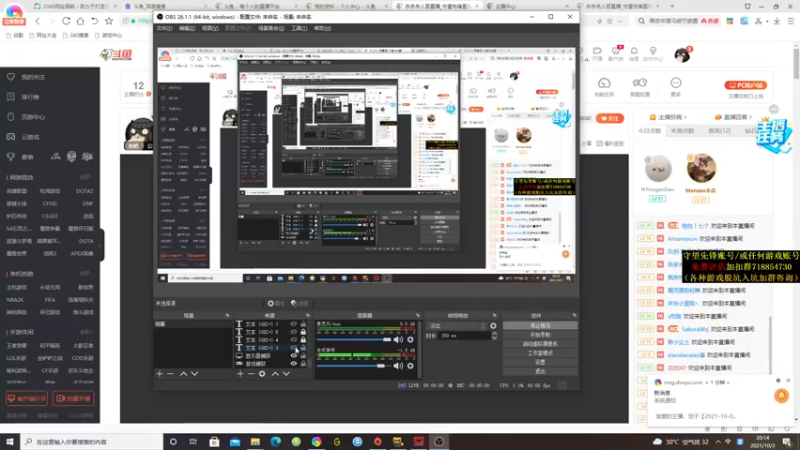This screenshot has height=450, width=800.
Task: Toggle lock on text source 5
Action: (x=303, y=332)
